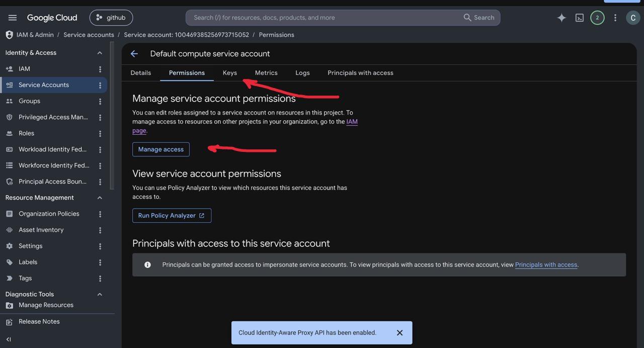The width and height of the screenshot is (644, 348).
Task: Open notifications badge showing 2
Action: pyautogui.click(x=597, y=18)
